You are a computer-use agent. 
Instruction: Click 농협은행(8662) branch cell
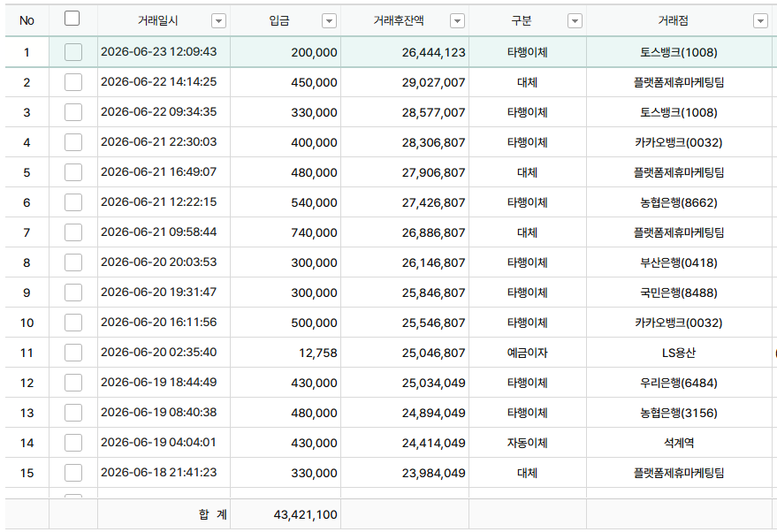pos(678,202)
